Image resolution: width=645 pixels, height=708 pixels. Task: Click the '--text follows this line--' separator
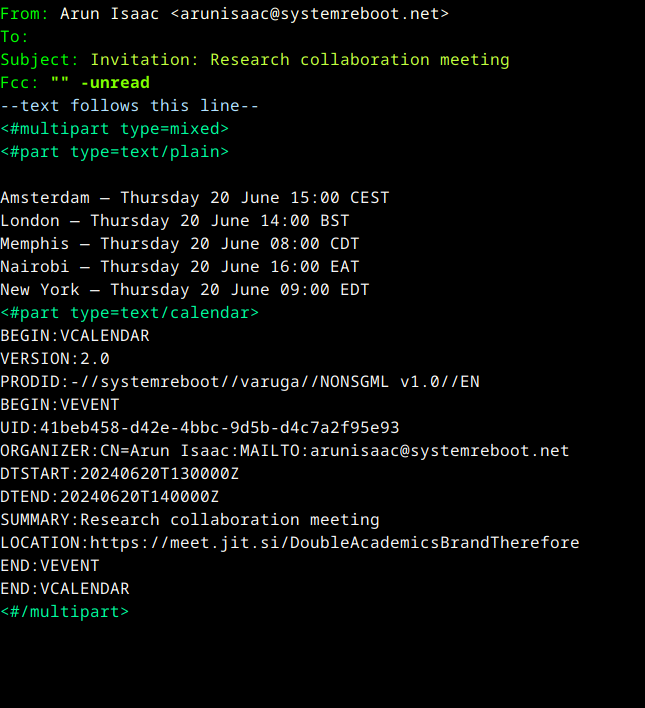pyautogui.click(x=130, y=106)
